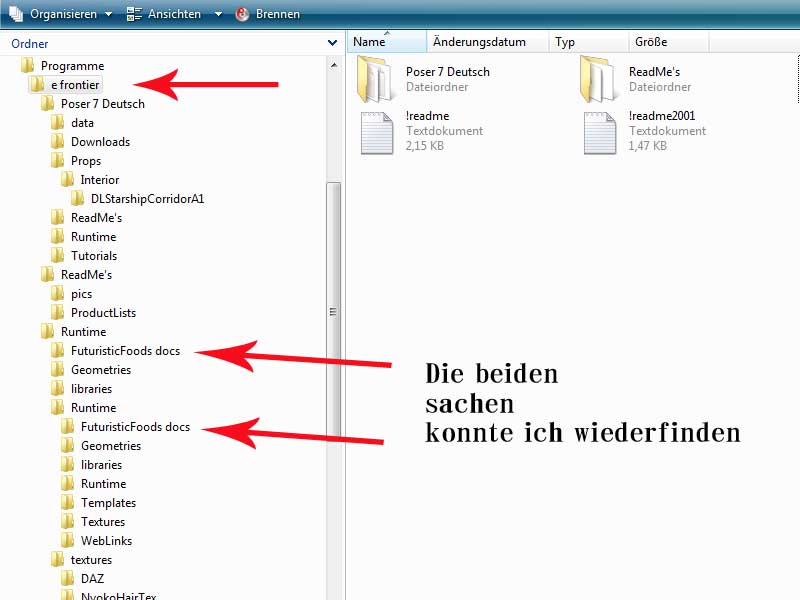This screenshot has width=800, height=600.
Task: Sort by Typ column header
Action: click(x=589, y=42)
